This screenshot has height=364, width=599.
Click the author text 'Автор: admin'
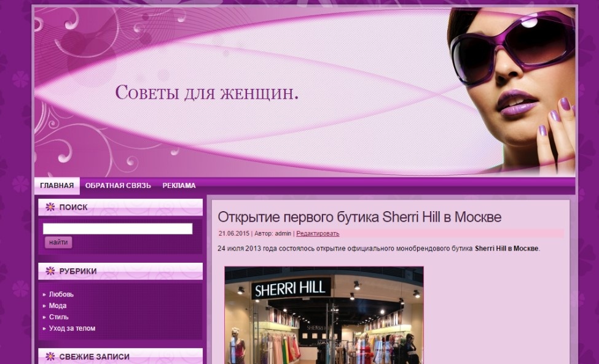273,233
